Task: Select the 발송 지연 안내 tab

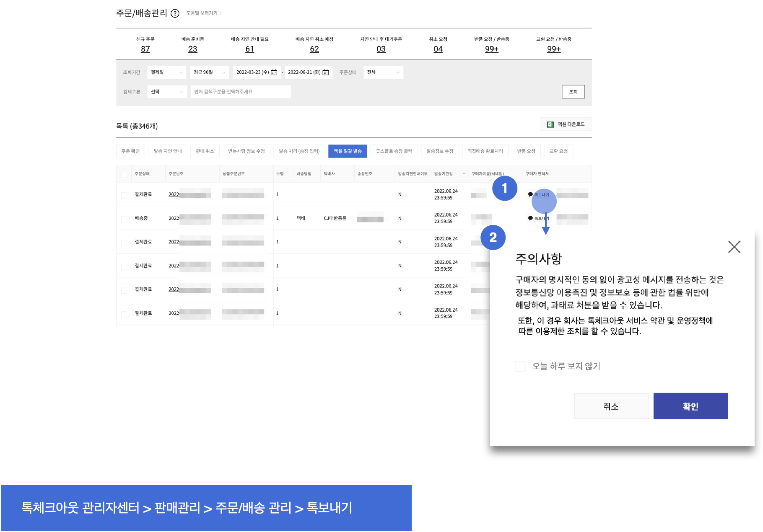Action: [x=168, y=151]
